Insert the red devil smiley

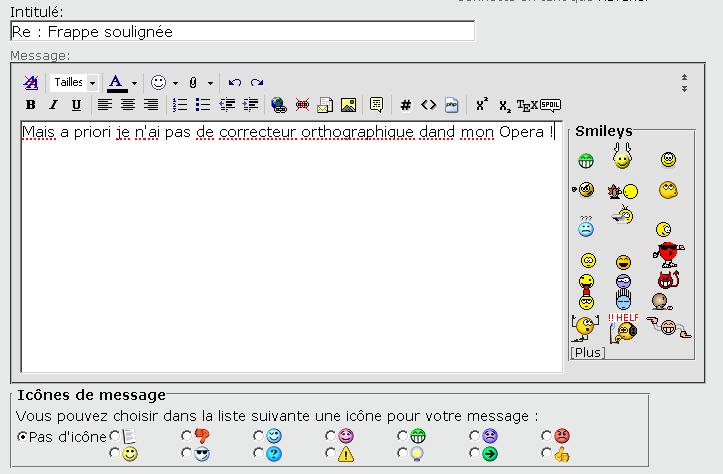click(668, 280)
